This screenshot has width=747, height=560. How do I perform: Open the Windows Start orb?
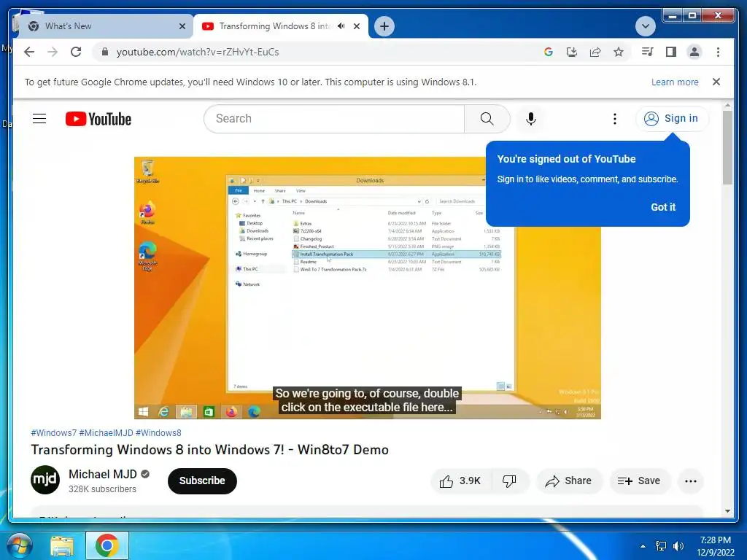(x=19, y=545)
